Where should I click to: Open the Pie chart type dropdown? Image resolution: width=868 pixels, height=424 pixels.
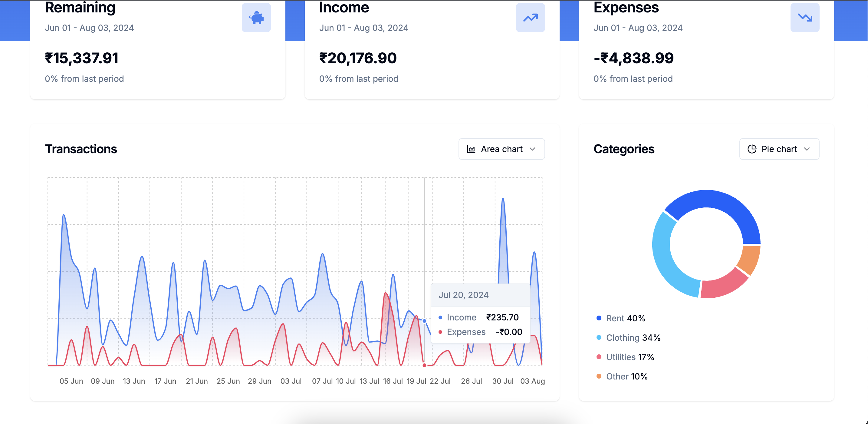tap(779, 149)
